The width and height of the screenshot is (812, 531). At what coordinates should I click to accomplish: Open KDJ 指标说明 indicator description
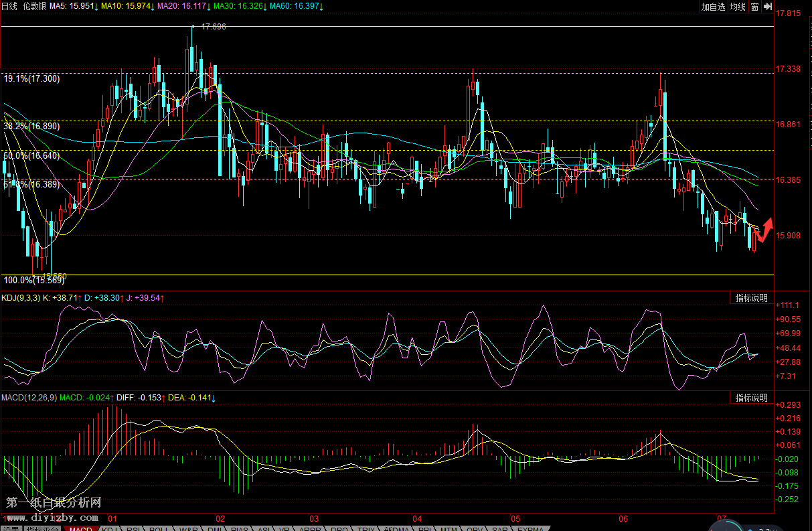(x=751, y=299)
